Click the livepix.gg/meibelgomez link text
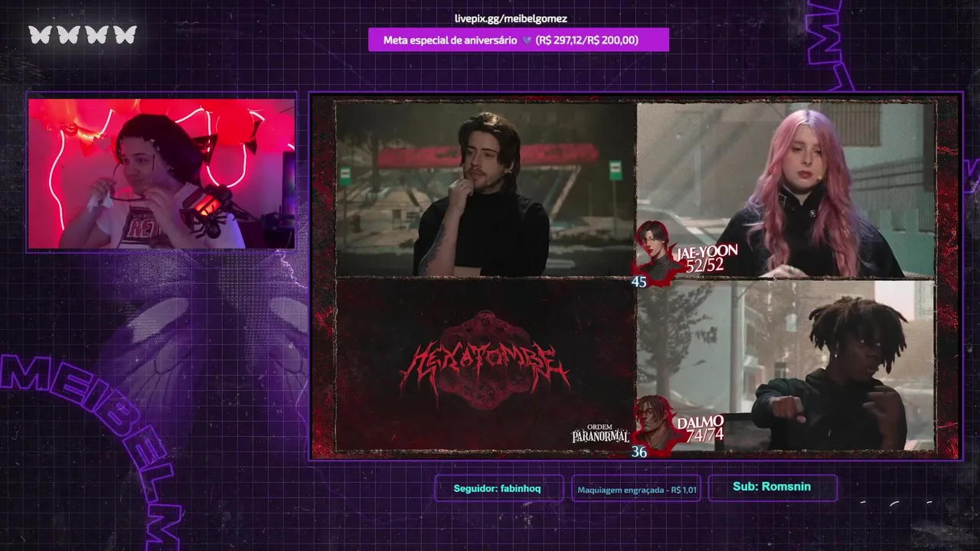The height and width of the screenshot is (551, 980). pos(511,18)
